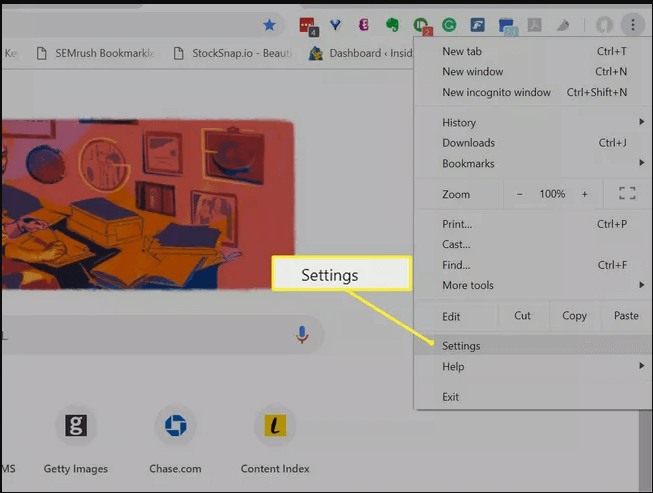Open Settings from the Chrome menu
The image size is (653, 493).
tap(534, 346)
